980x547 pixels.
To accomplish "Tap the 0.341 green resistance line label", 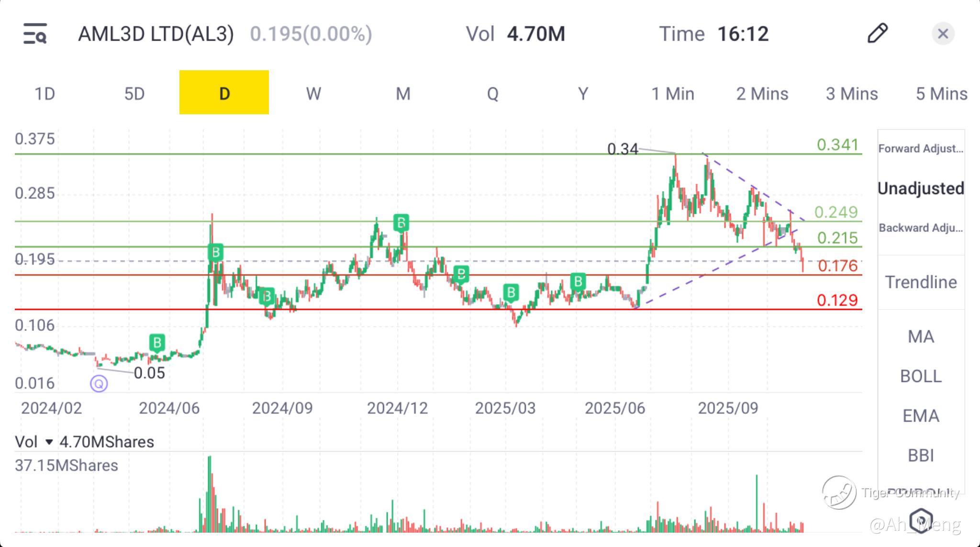I will pyautogui.click(x=837, y=144).
